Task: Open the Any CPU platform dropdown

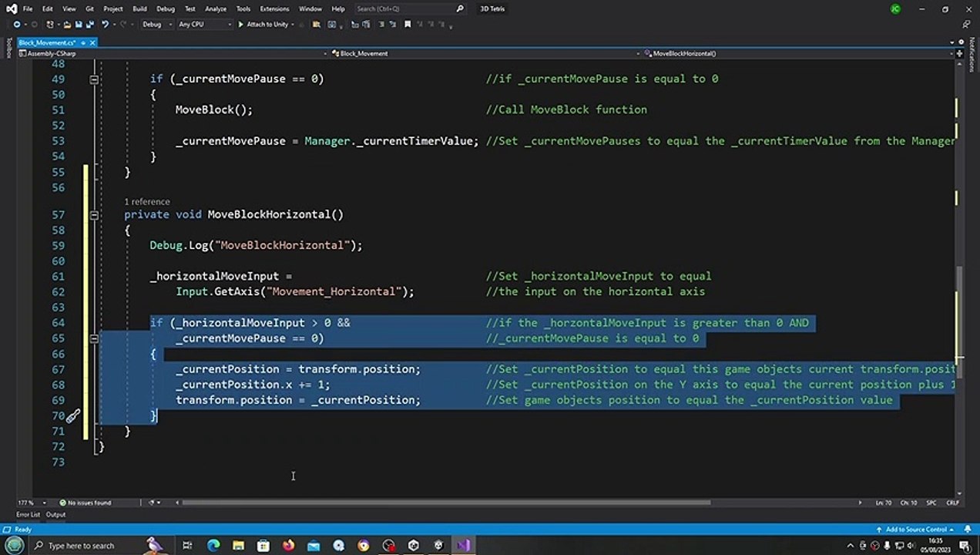Action: click(204, 24)
